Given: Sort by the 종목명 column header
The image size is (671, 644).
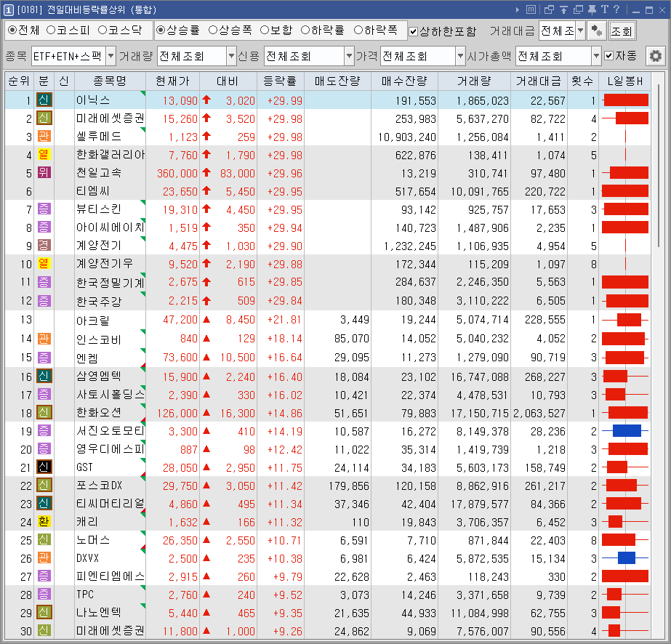Looking at the screenshot, I should [110, 81].
